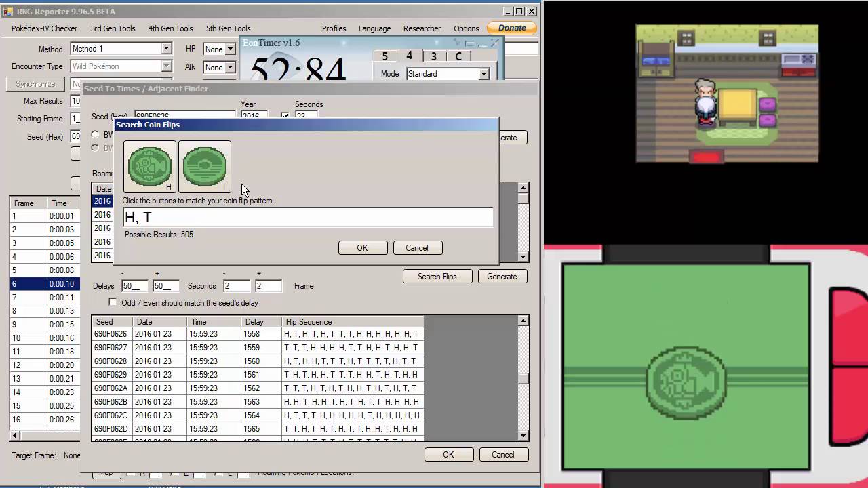Select seed row 690F0628
The image size is (868, 488).
pyautogui.click(x=258, y=361)
